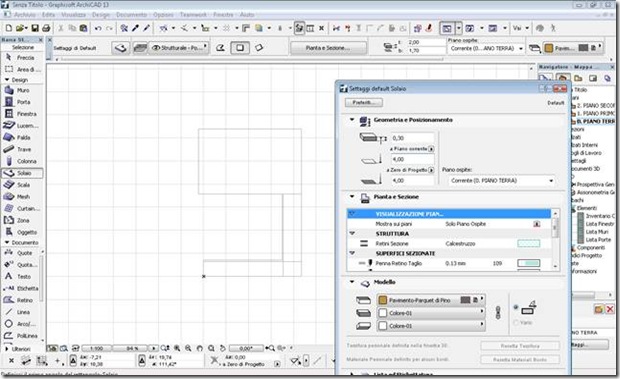Collapse the Geometria e Posizionamento section
Image resolution: width=620 pixels, height=379 pixels.
tap(352, 119)
